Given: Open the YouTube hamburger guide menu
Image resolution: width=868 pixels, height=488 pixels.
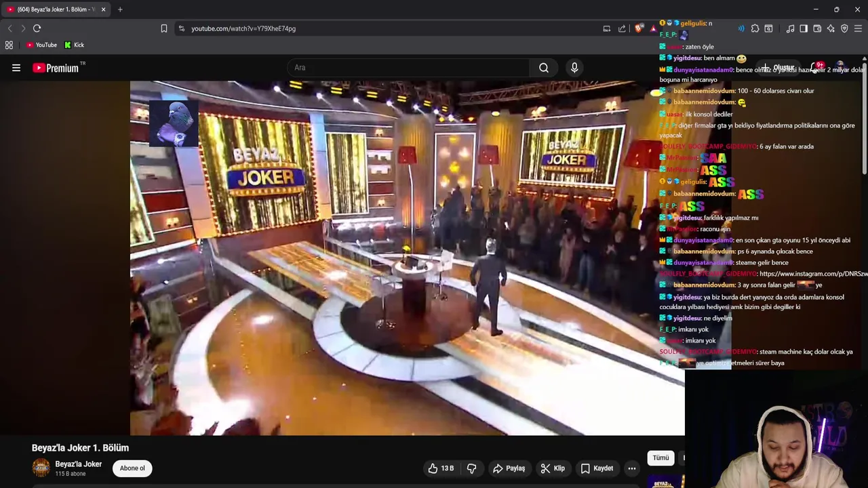Looking at the screenshot, I should click(16, 68).
